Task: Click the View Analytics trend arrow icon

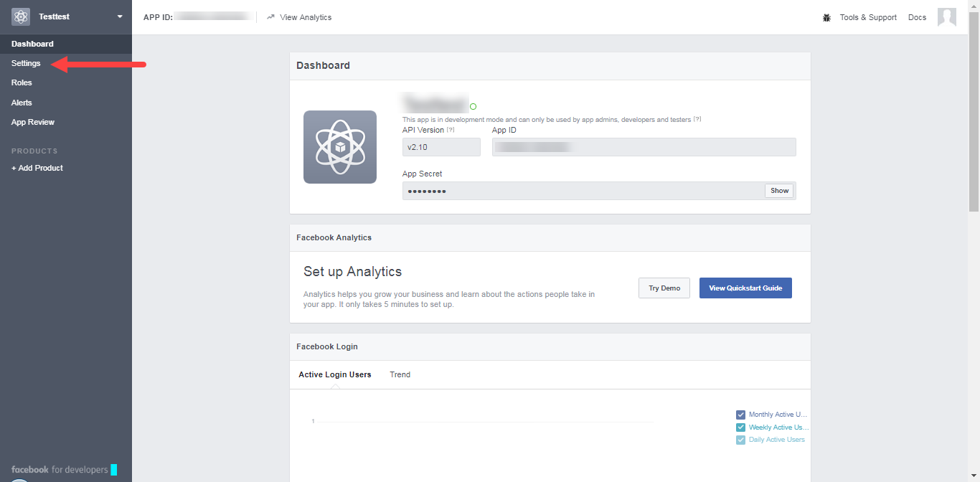Action: pos(270,17)
